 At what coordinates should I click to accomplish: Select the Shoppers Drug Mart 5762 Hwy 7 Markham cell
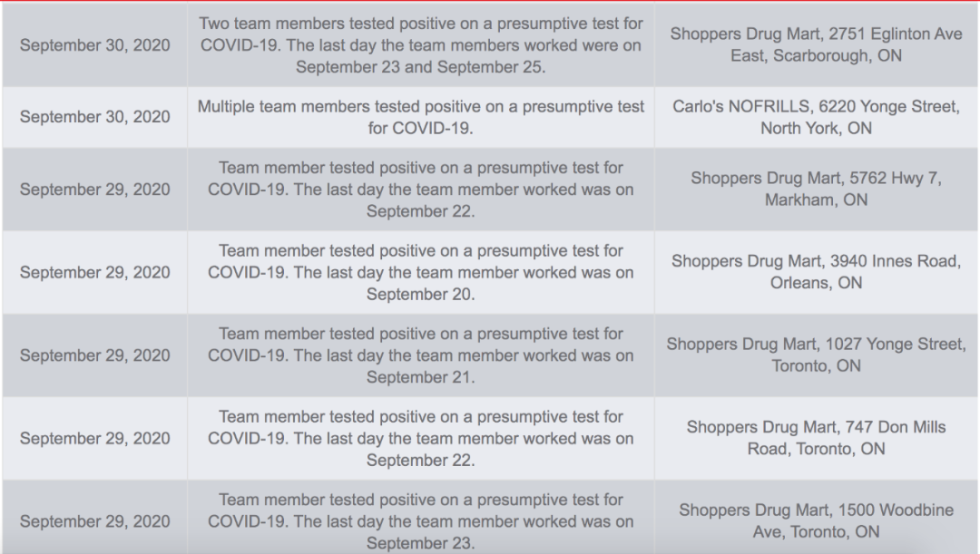coord(817,190)
